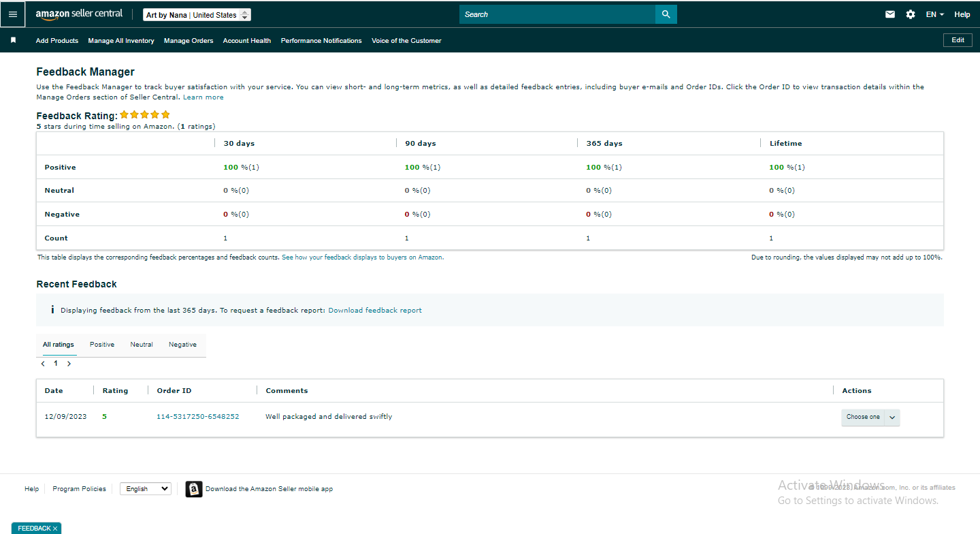The image size is (980, 534).
Task: Click the Edit button in navigation bar
Action: point(958,40)
